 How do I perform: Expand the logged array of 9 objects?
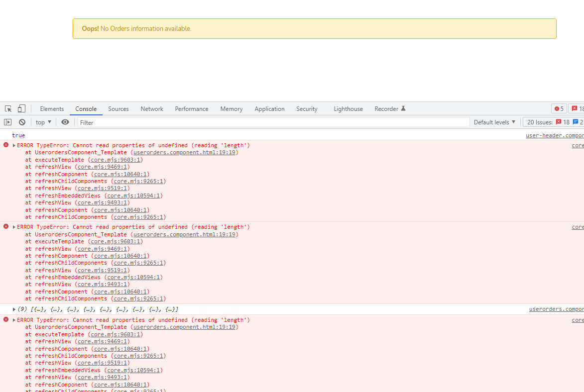[14, 309]
